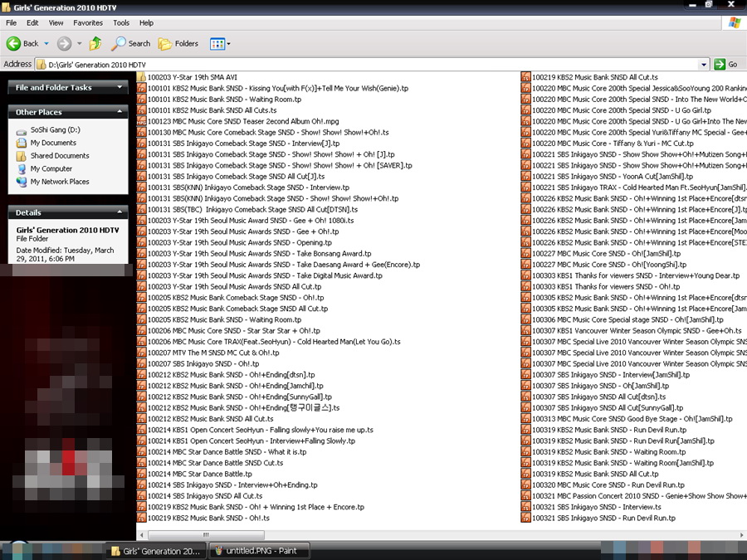Select icon of 100320 MBC Music Core SNSD - Run Devil Run.tp

click(x=525, y=485)
